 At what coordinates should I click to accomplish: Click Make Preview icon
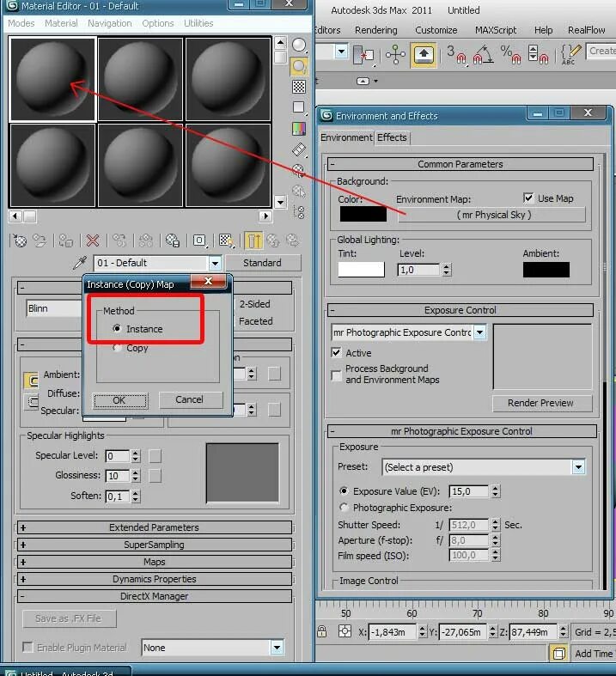(x=299, y=149)
